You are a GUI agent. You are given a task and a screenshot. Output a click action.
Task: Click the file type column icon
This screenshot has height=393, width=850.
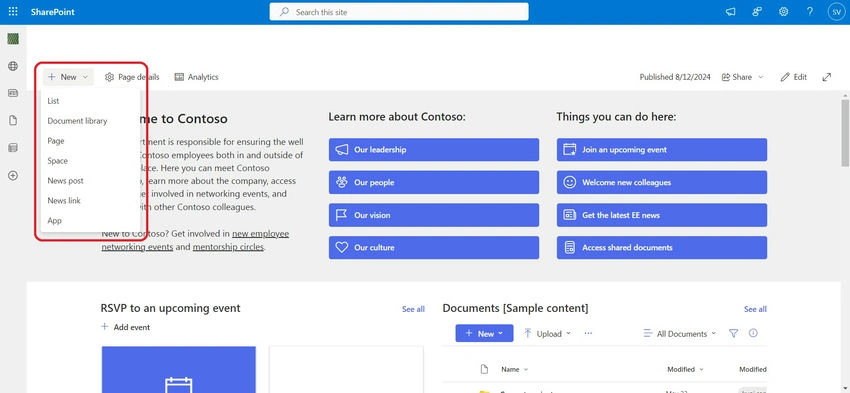tap(485, 369)
